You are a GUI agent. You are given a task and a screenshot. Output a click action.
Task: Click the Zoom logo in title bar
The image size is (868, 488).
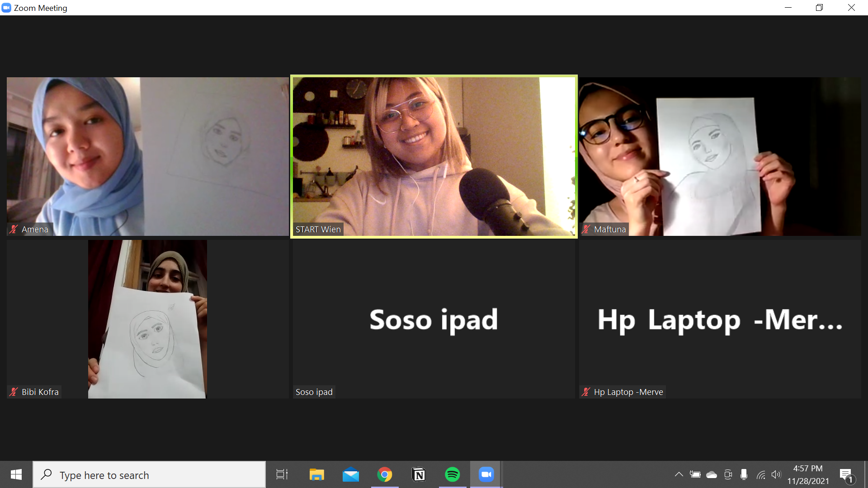[6, 8]
